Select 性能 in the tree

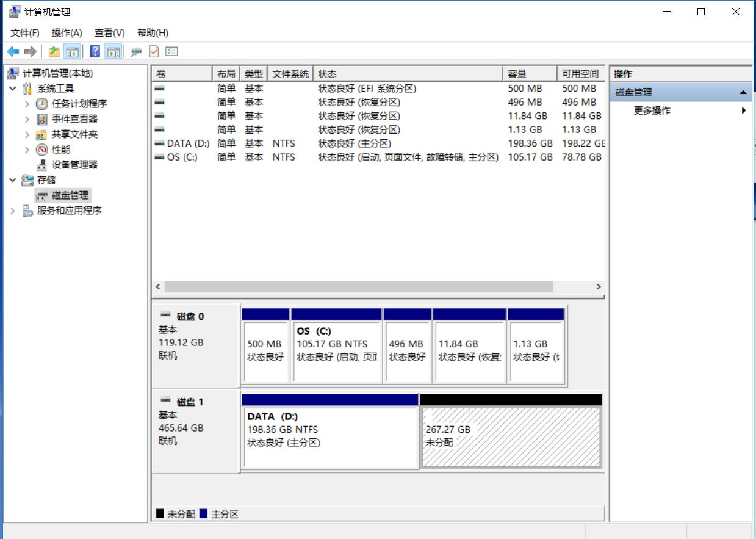[x=61, y=150]
